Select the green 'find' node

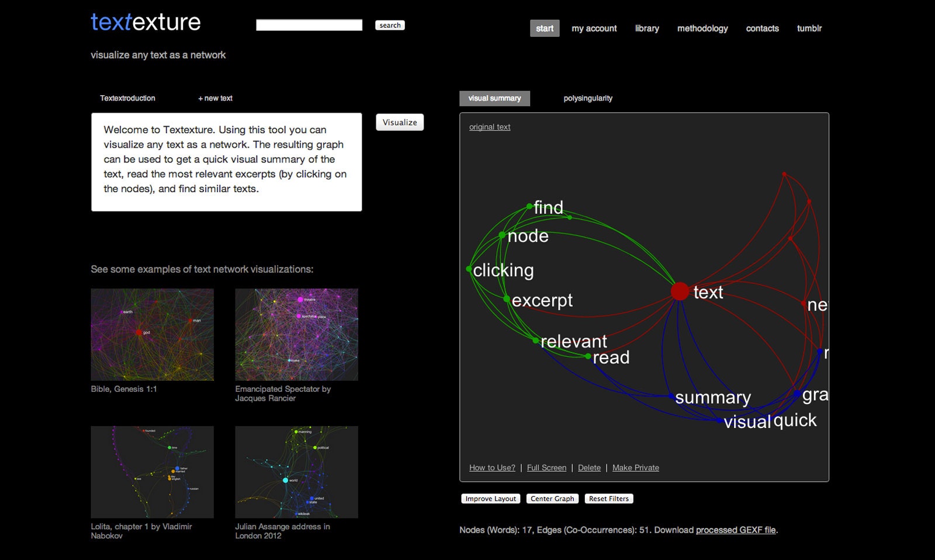pyautogui.click(x=529, y=206)
